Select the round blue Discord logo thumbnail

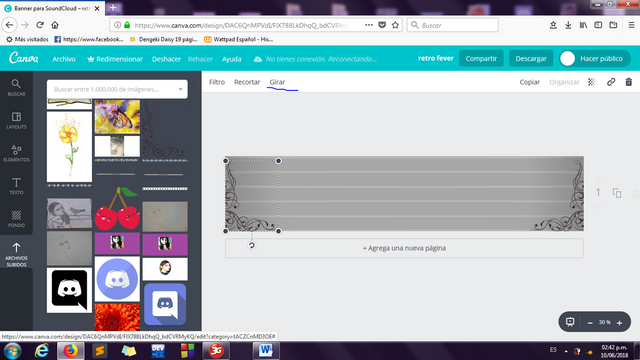[x=117, y=279]
